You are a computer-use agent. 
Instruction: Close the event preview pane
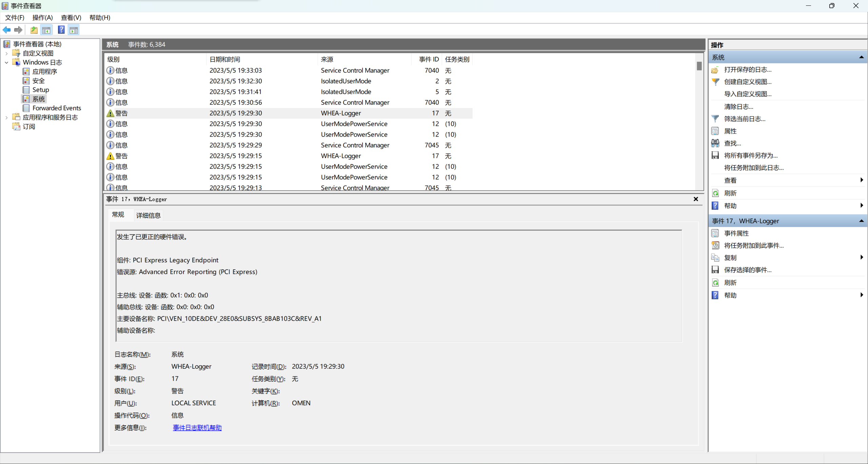[x=696, y=199]
